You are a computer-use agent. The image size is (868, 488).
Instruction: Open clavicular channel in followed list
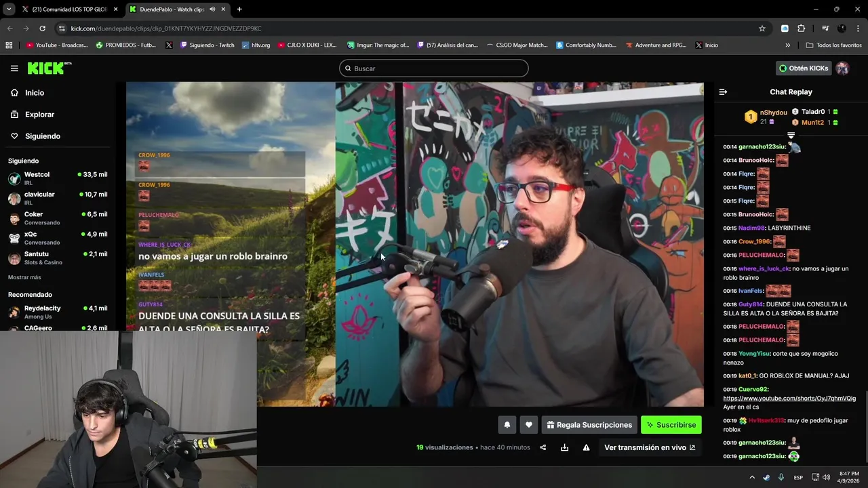coord(58,198)
